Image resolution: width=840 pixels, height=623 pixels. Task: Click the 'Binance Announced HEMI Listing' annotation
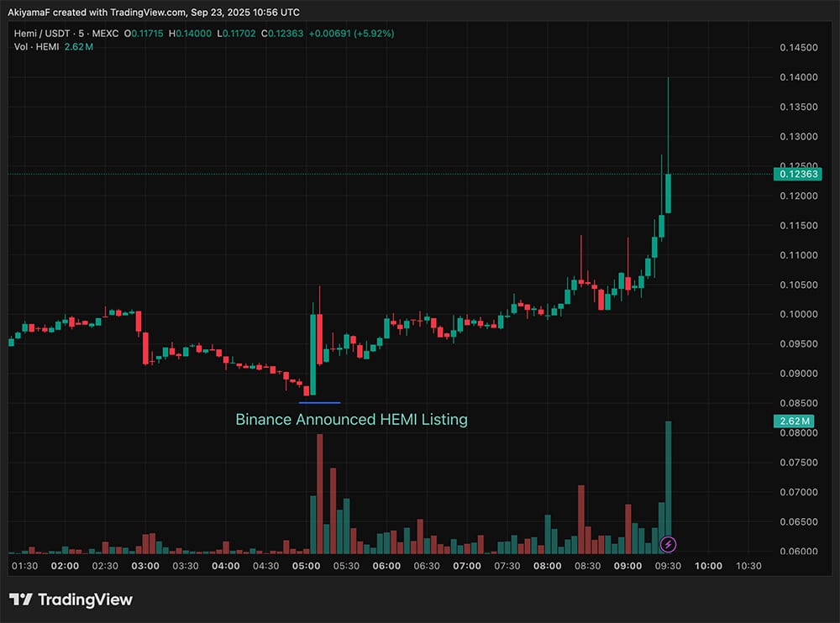[351, 420]
